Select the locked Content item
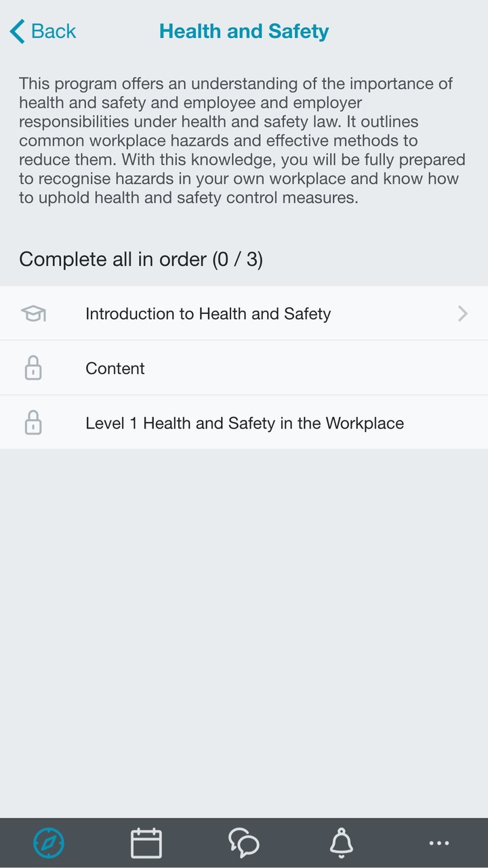The image size is (488, 868). (x=115, y=368)
